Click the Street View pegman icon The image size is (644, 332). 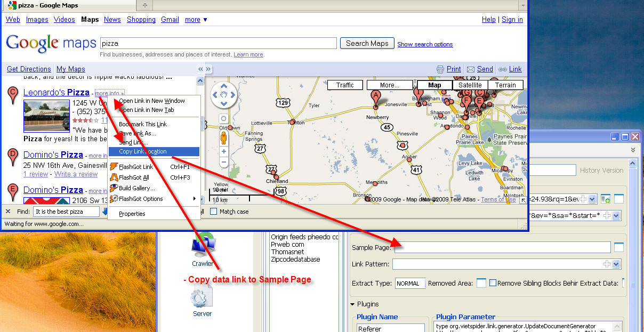point(224,139)
